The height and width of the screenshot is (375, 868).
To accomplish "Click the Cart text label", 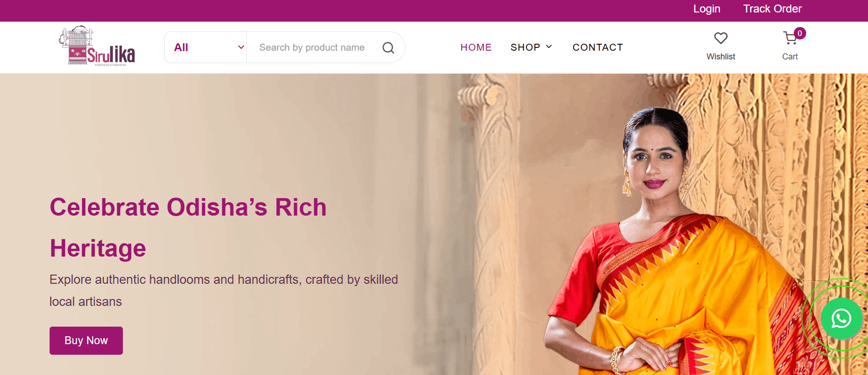I will click(x=790, y=57).
